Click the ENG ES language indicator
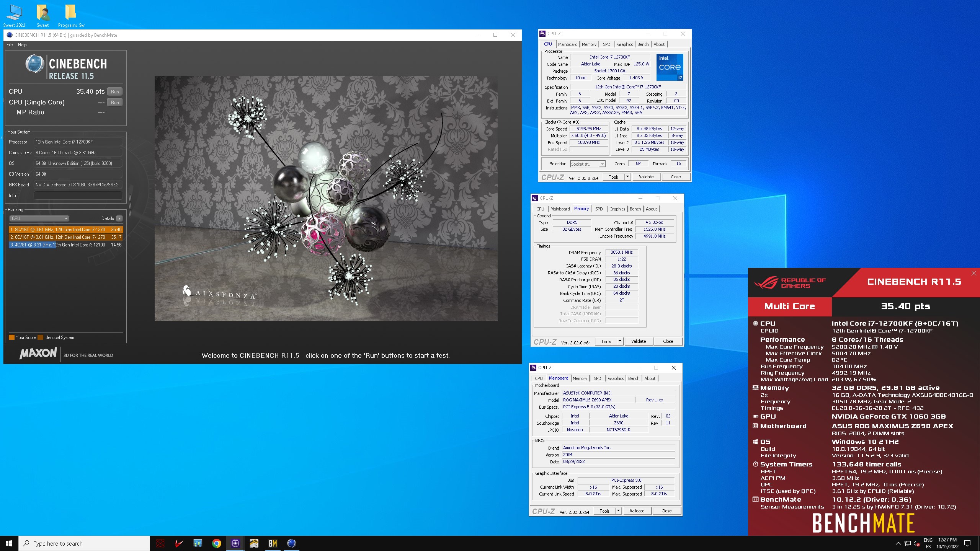This screenshot has height=551, width=980. pos(928,543)
